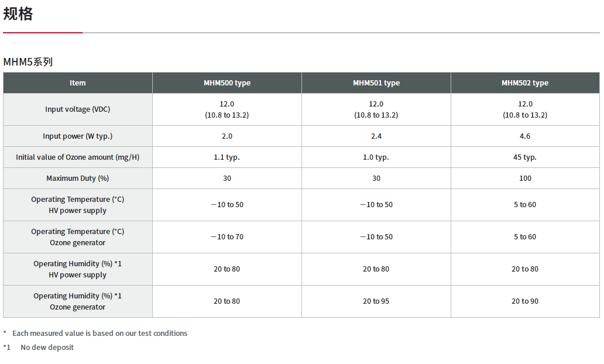Click the MHM502 maximum duty value 100

[525, 178]
